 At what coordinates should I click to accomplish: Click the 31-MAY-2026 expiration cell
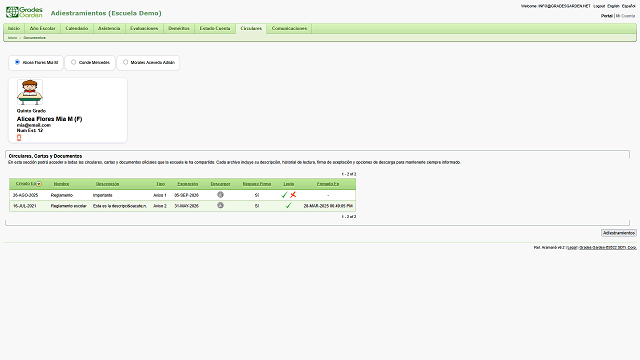(187, 206)
